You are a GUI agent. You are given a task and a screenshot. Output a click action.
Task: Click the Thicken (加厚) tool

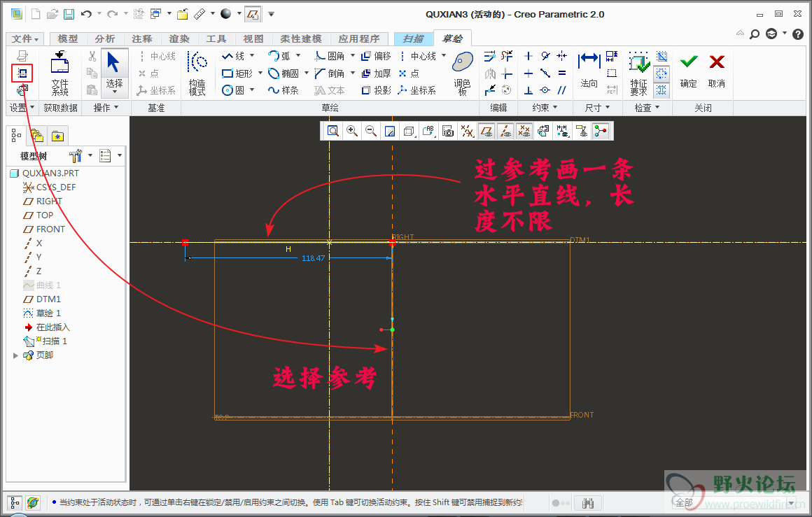click(376, 73)
